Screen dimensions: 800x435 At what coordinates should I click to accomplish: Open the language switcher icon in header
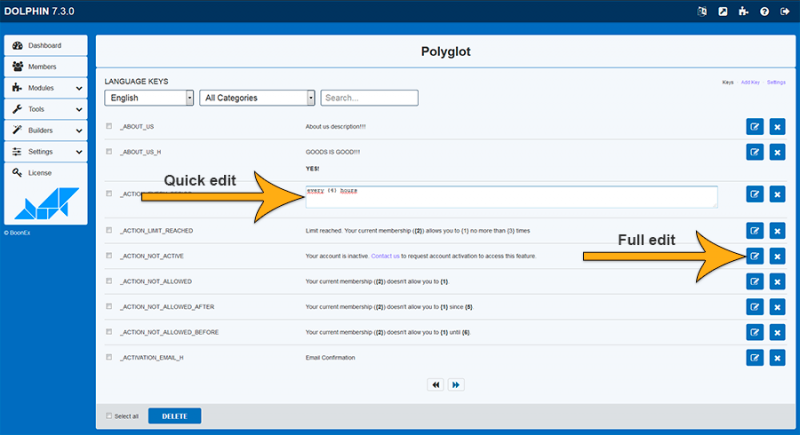coord(702,11)
